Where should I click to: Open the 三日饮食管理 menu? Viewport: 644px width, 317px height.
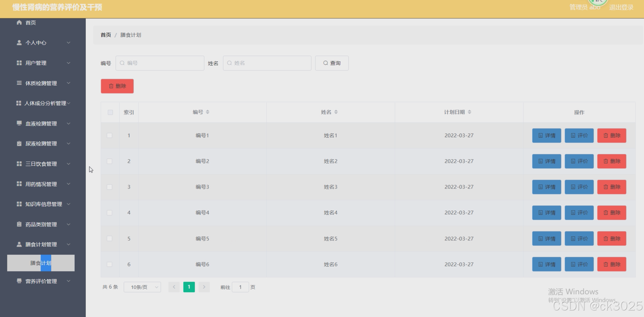click(41, 164)
